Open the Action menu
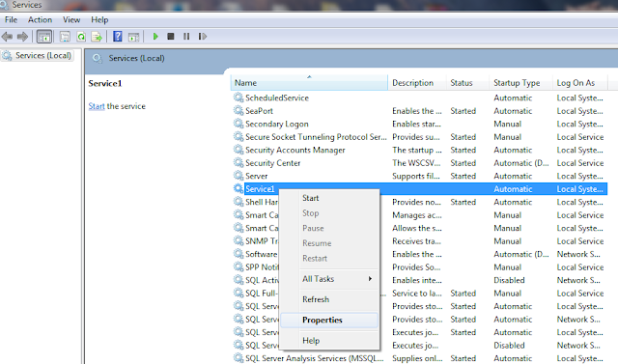This screenshot has height=364, width=618. pyautogui.click(x=40, y=19)
